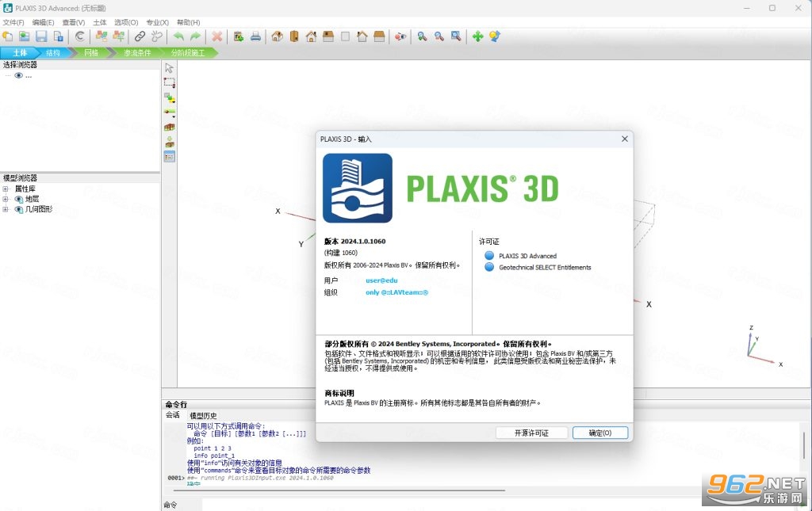Open the 选项(O) menu
Viewport: 812px width, 511px height.
126,22
